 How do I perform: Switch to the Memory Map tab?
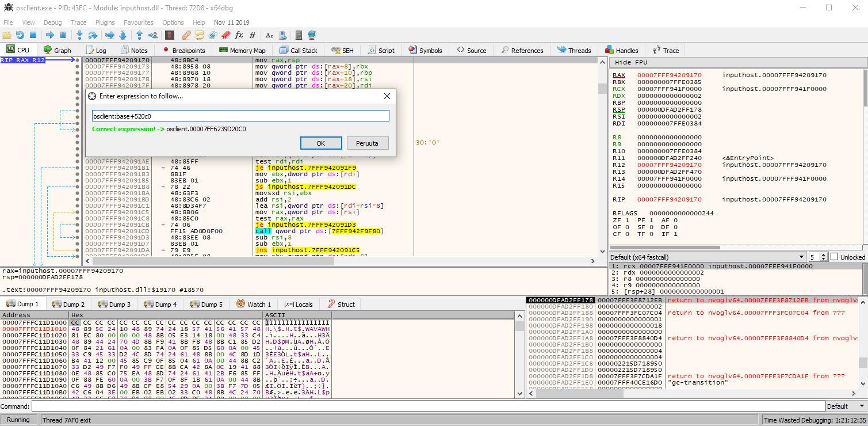click(x=242, y=51)
